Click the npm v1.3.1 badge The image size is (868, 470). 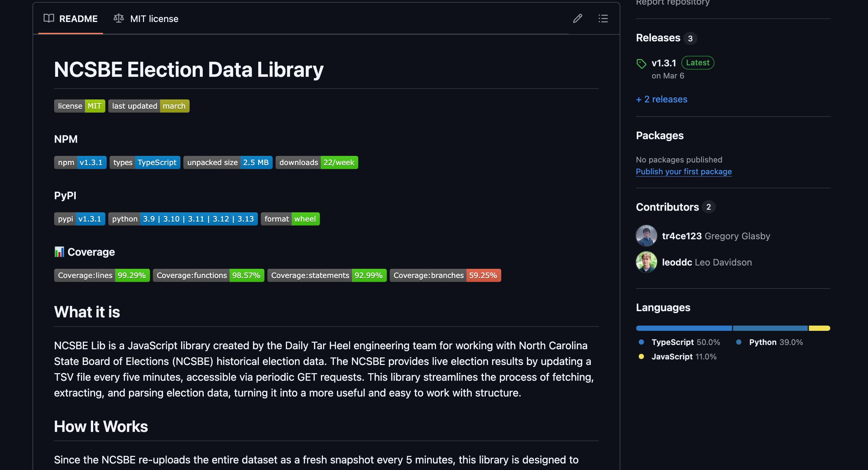pos(80,162)
